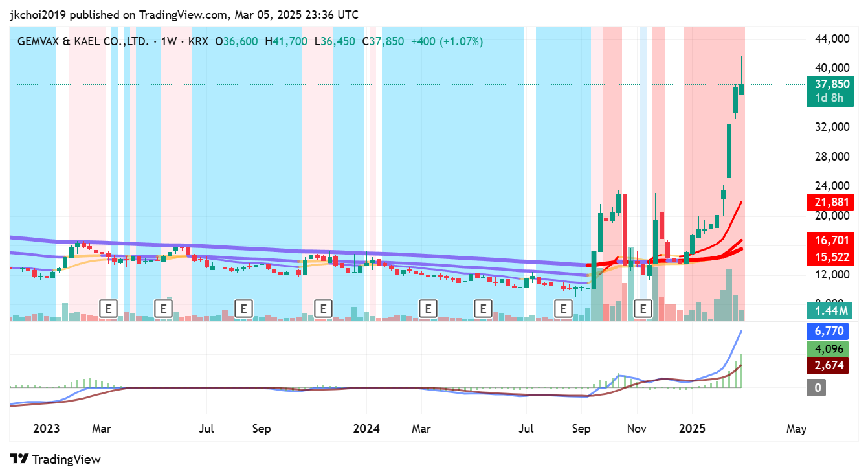Click the volume label 1.44M
This screenshot has height=476, width=868.
point(830,312)
